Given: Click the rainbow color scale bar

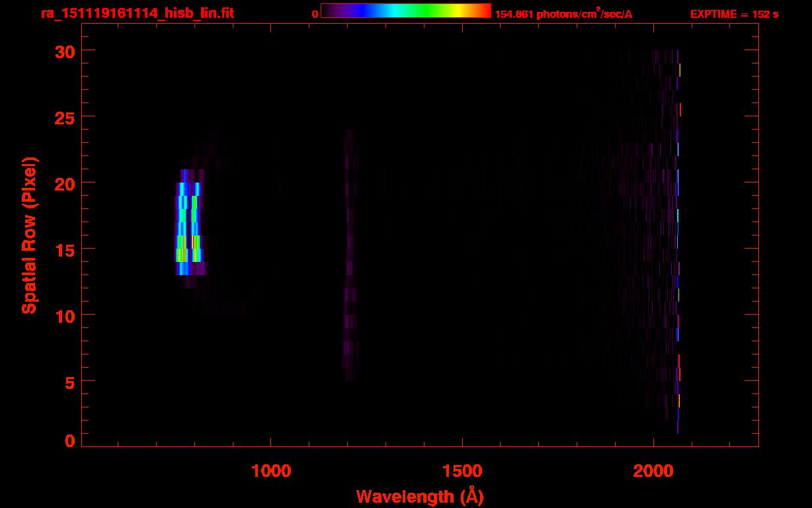Looking at the screenshot, I should coord(405,11).
